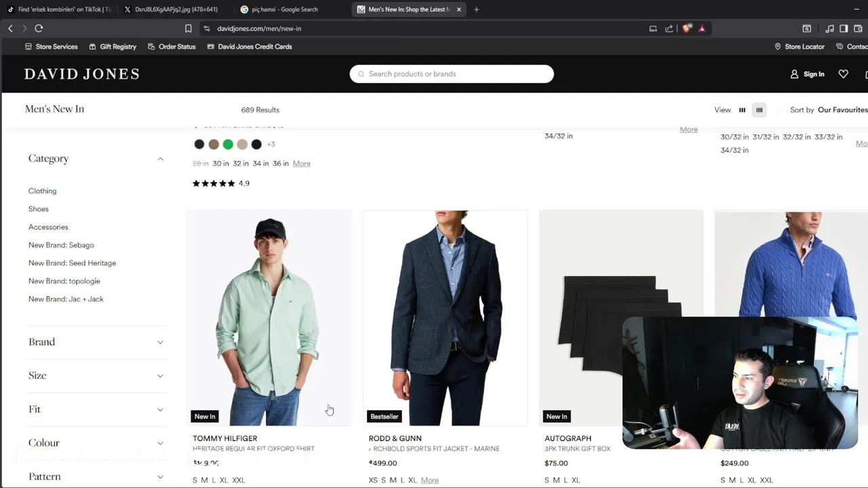
Task: Click the search magnifier icon
Action: [x=361, y=74]
